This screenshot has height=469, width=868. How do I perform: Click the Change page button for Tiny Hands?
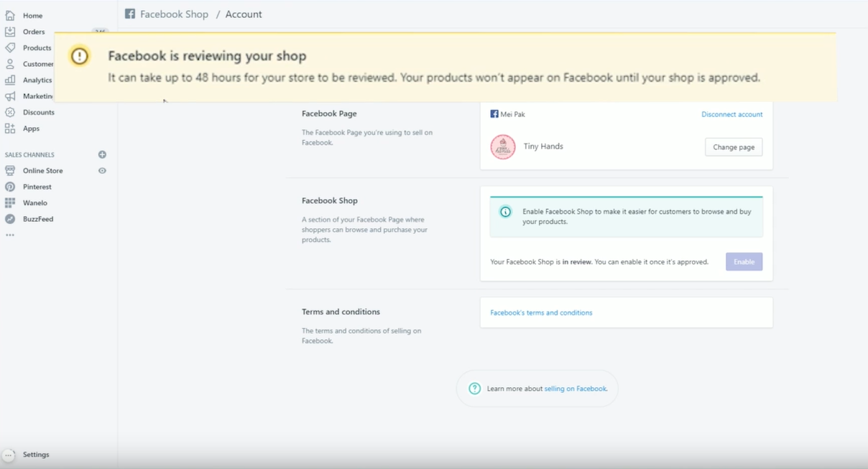pos(733,147)
